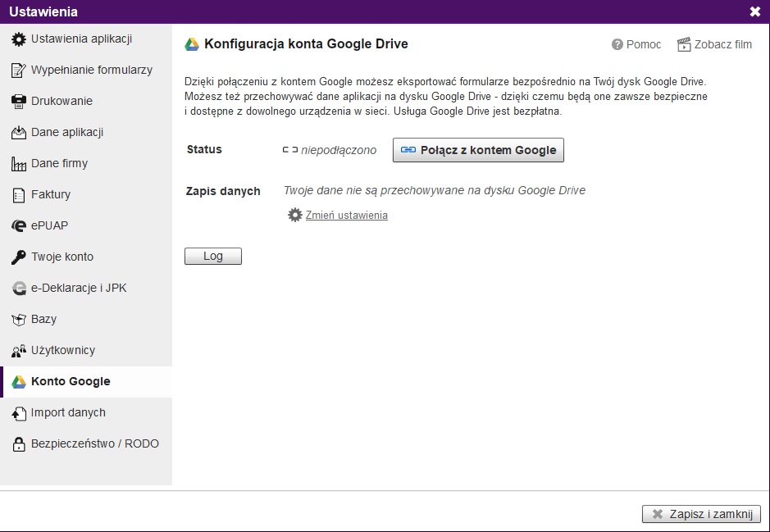Open the Log button
Screen dimensions: 770x532
coord(213,257)
